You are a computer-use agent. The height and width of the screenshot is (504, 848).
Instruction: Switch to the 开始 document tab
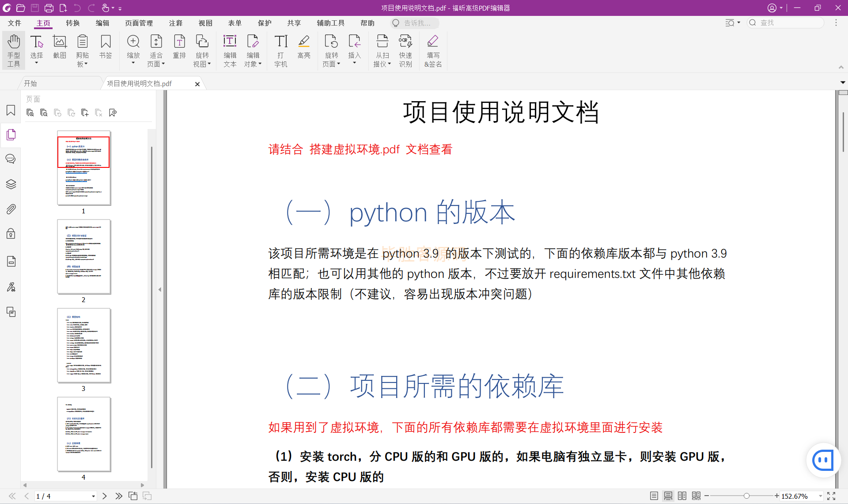coord(31,83)
